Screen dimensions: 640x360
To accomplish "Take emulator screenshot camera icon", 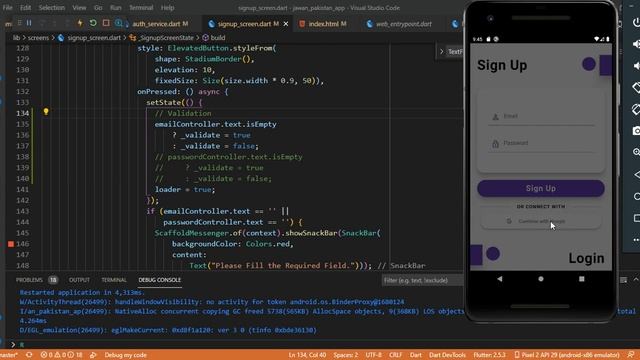I will coord(636,131).
